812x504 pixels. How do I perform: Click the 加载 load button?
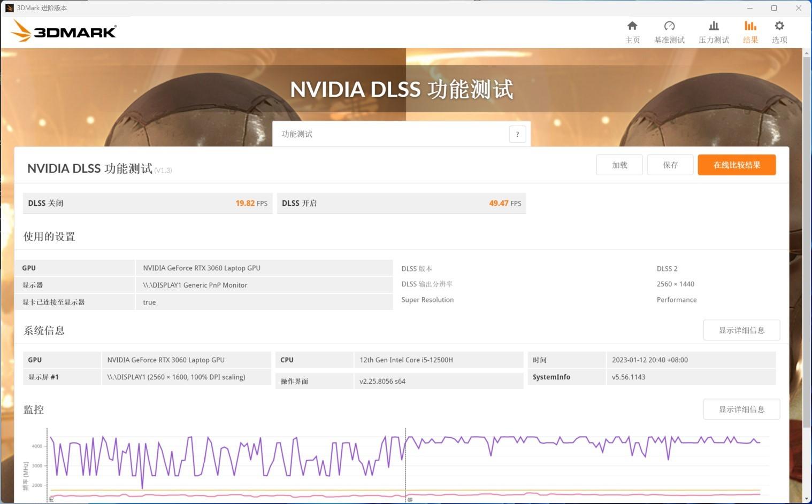(x=619, y=165)
